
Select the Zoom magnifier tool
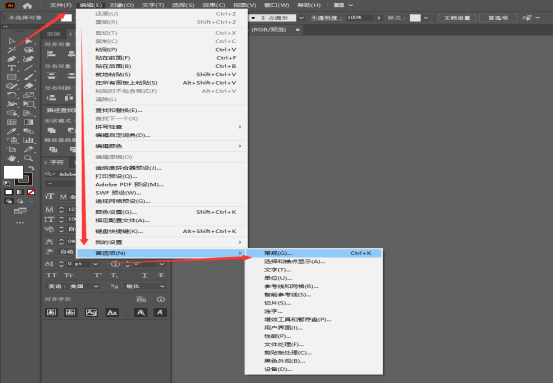coord(29,158)
